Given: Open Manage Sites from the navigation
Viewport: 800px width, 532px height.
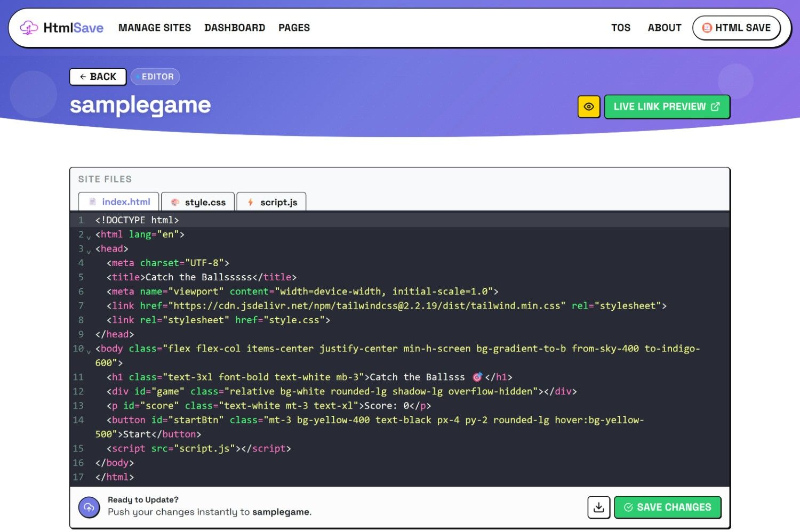Looking at the screenshot, I should (x=155, y=27).
